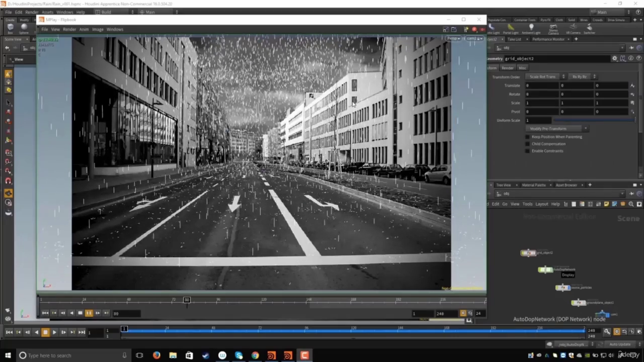Image resolution: width=644 pixels, height=362 pixels.
Task: Open network editor Tools menu
Action: [x=527, y=204]
